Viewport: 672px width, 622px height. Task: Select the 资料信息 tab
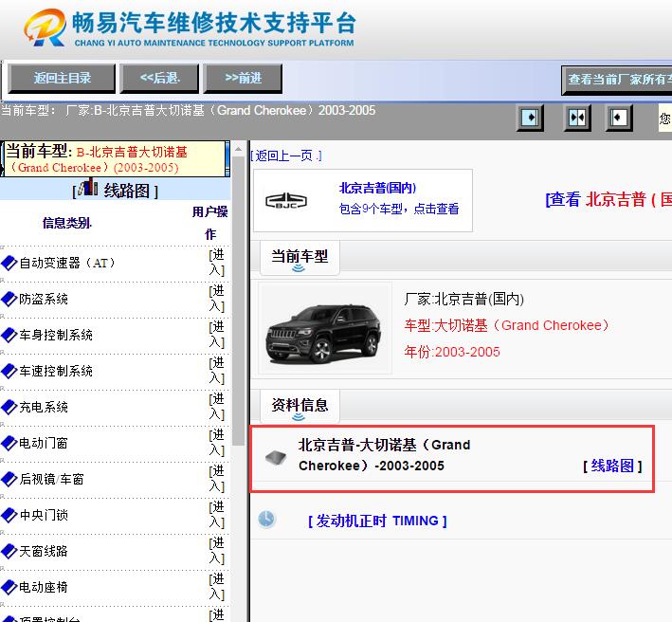pyautogui.click(x=300, y=406)
